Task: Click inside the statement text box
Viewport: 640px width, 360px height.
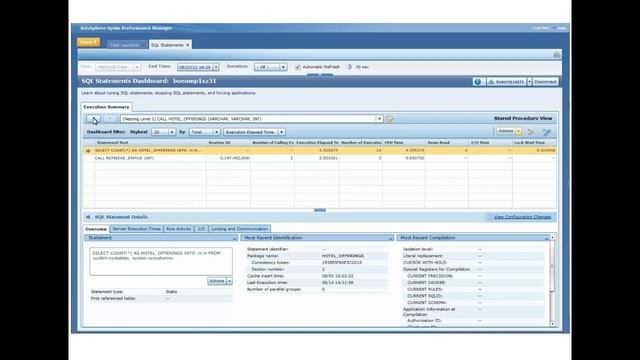Action: click(x=161, y=261)
